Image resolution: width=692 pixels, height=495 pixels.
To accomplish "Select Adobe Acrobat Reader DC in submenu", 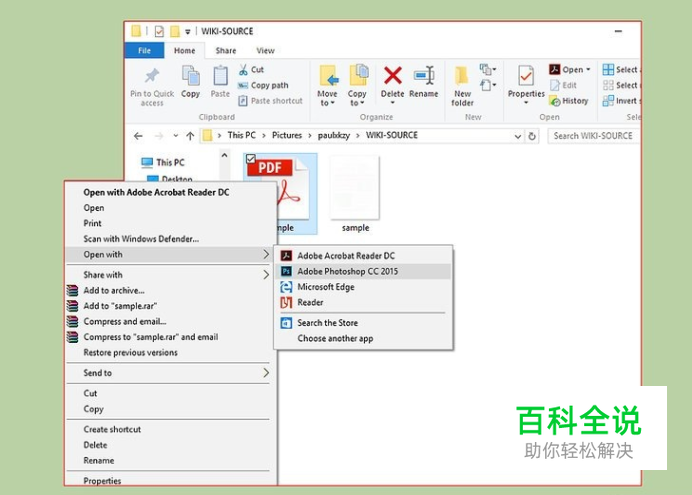I will tap(363, 256).
